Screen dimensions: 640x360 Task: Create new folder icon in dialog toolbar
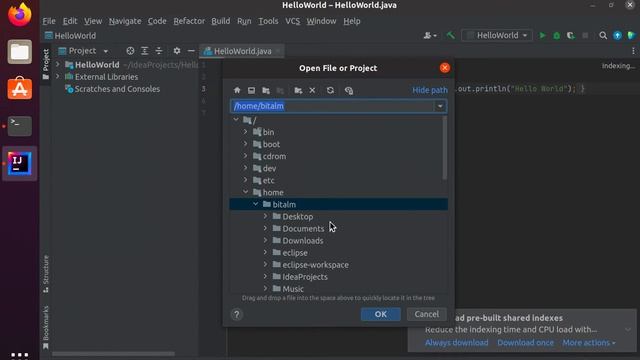point(298,90)
